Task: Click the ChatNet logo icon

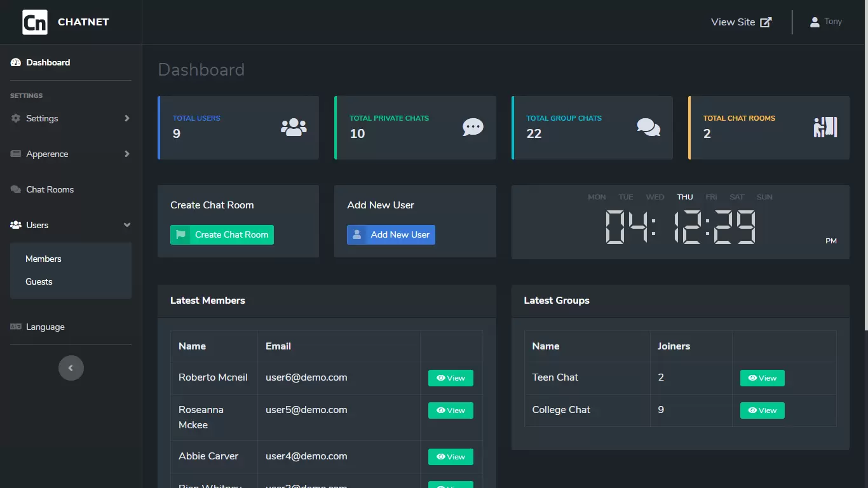Action: point(35,22)
